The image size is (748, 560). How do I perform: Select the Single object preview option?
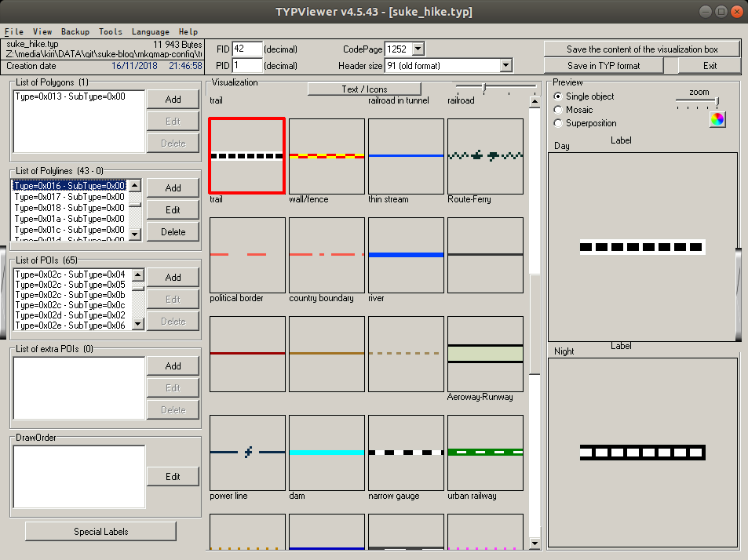pos(559,96)
